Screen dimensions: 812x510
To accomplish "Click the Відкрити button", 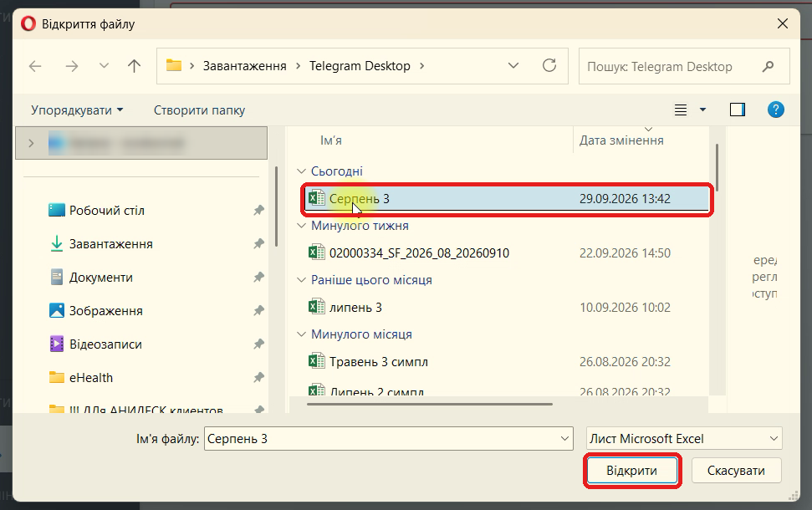I will [x=631, y=471].
